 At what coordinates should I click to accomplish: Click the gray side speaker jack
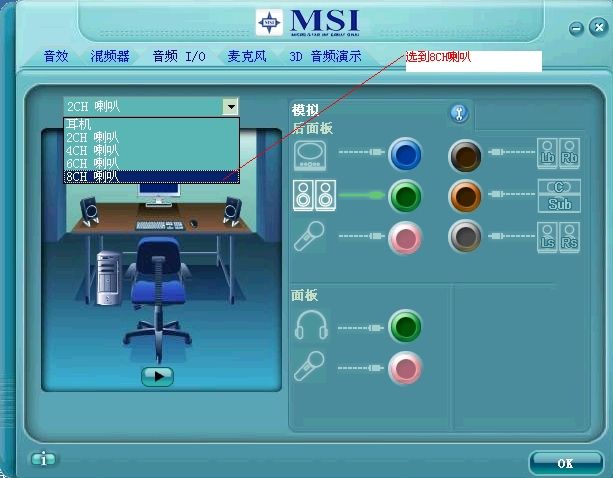coord(465,236)
